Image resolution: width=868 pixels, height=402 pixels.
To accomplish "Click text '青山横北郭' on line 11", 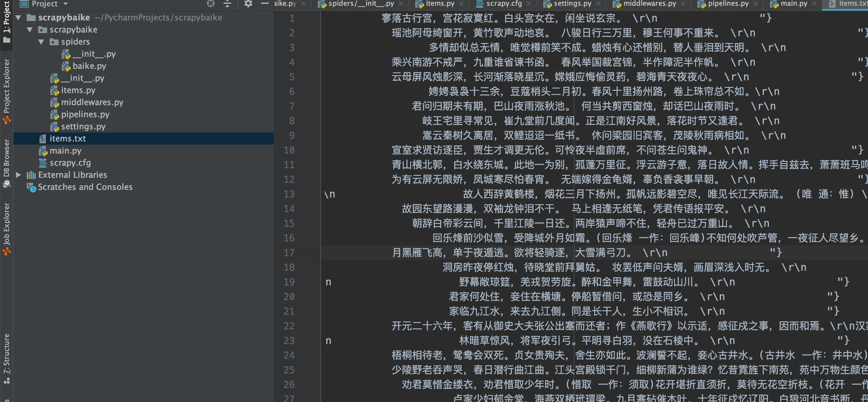I will (x=417, y=165).
